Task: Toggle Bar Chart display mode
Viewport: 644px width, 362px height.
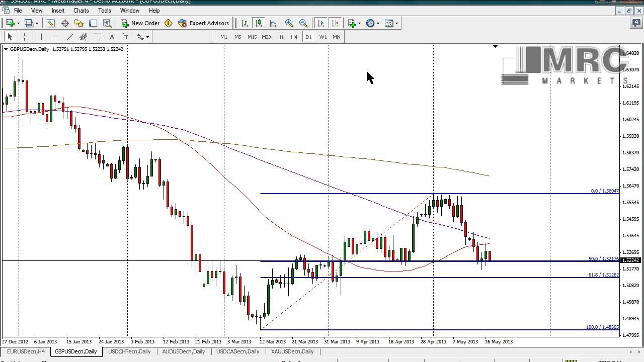Action: click(x=244, y=23)
